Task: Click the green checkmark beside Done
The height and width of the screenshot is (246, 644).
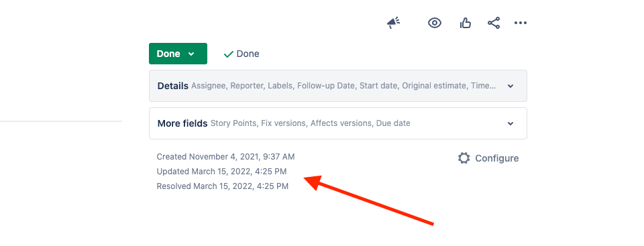Action: 228,54
